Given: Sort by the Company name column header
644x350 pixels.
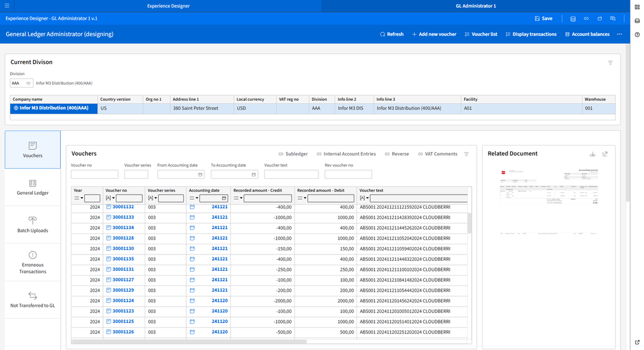Looking at the screenshot, I should pos(54,99).
